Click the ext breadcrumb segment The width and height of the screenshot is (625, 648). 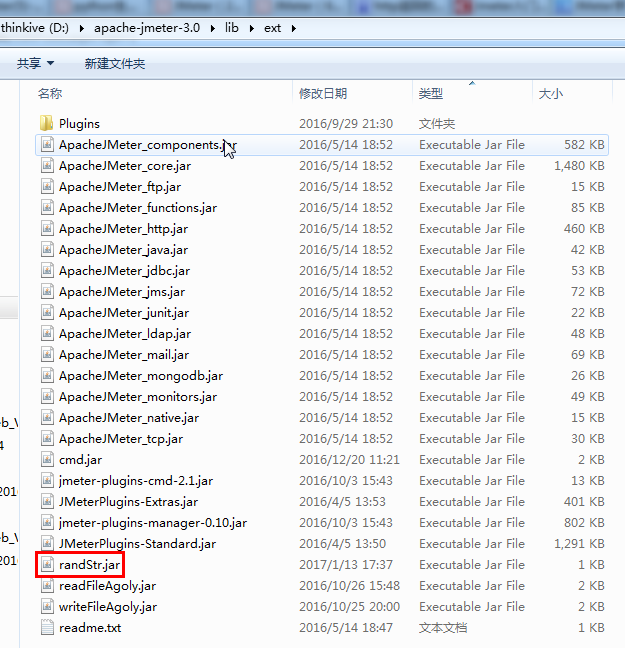(x=272, y=28)
